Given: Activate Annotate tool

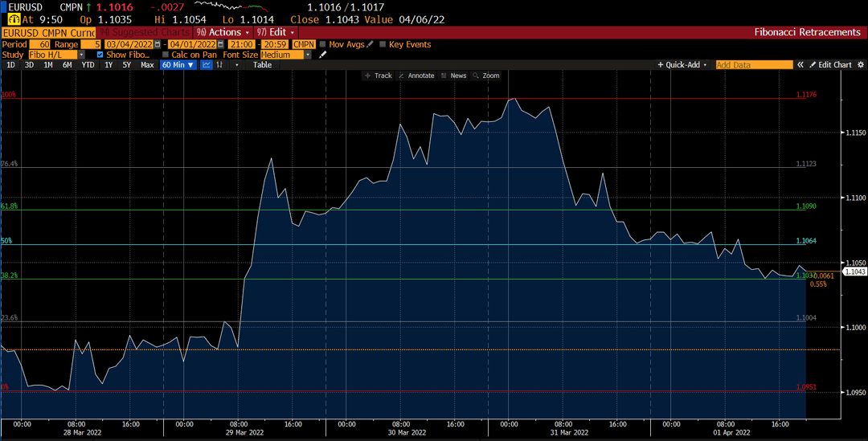Looking at the screenshot, I should pos(416,76).
